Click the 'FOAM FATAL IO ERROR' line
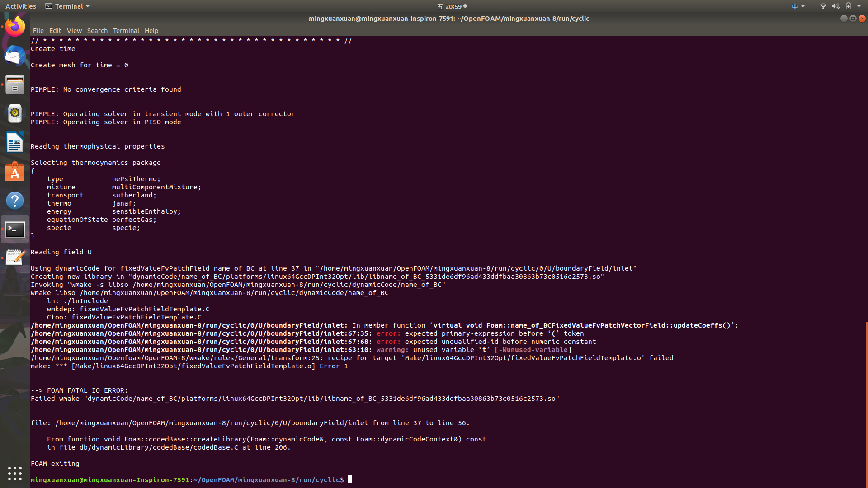 [x=79, y=390]
